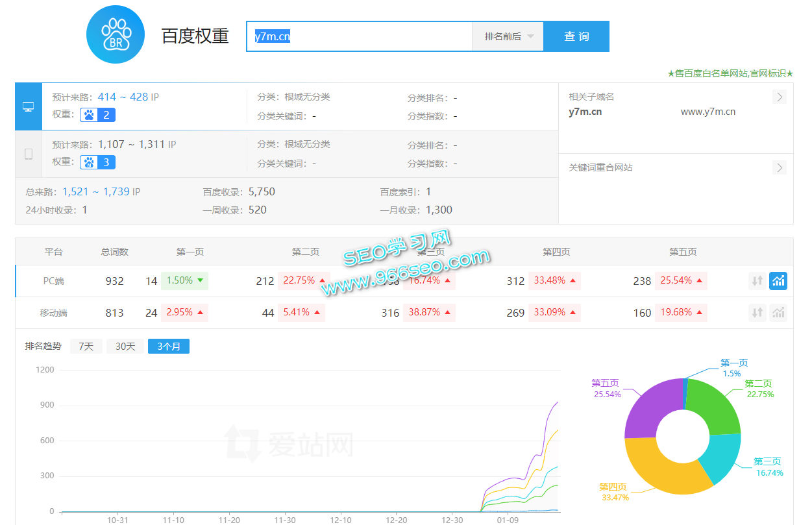Click the Baidu paw BR logo
Screen dimensions: 812x525
point(116,34)
